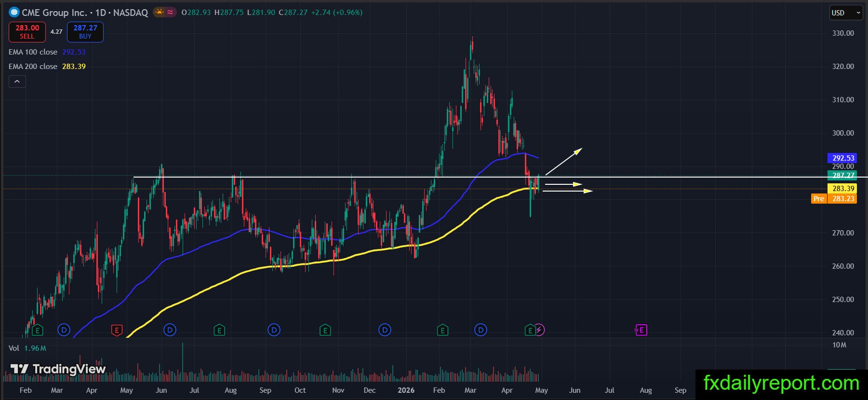Click the 283.00 SELL button
This screenshot has width=868, height=400.
[x=27, y=32]
